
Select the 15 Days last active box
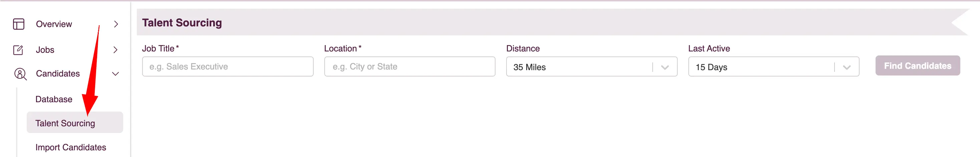[x=773, y=67]
